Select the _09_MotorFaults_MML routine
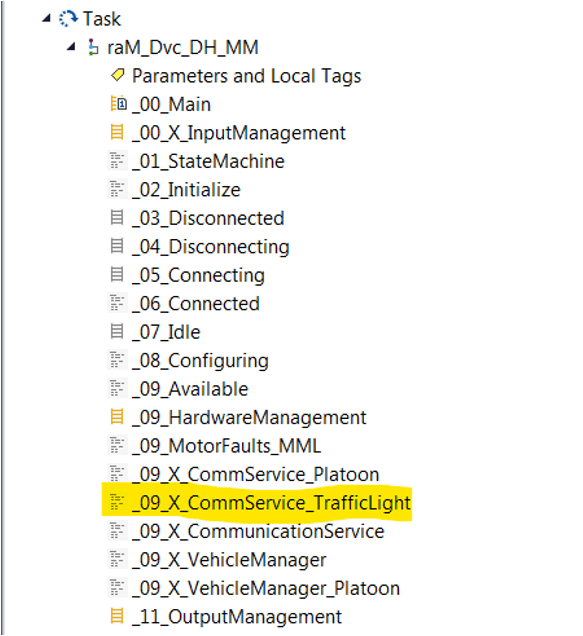Viewport: 583px width, 636px height. tap(226, 446)
